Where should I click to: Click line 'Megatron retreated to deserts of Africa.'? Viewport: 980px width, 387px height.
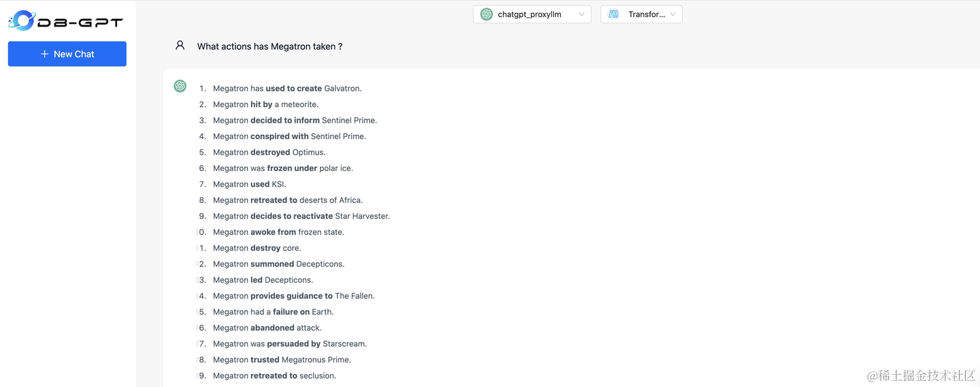tap(288, 200)
